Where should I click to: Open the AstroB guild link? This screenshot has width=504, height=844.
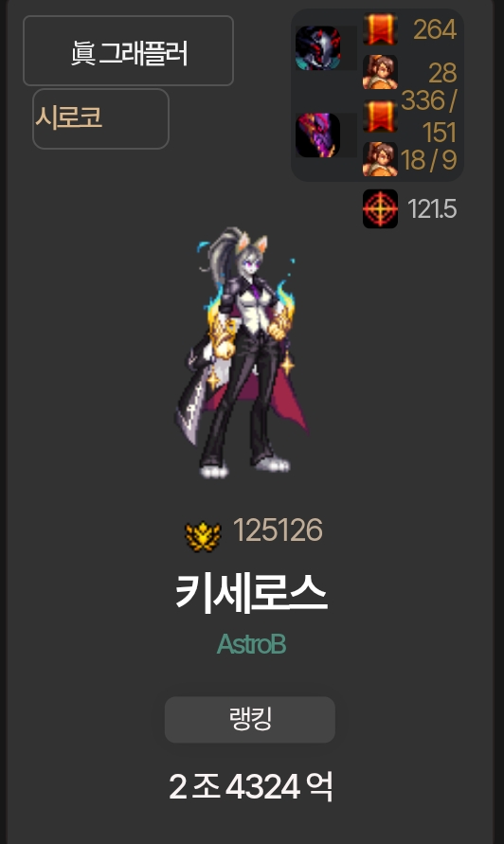pos(251,644)
